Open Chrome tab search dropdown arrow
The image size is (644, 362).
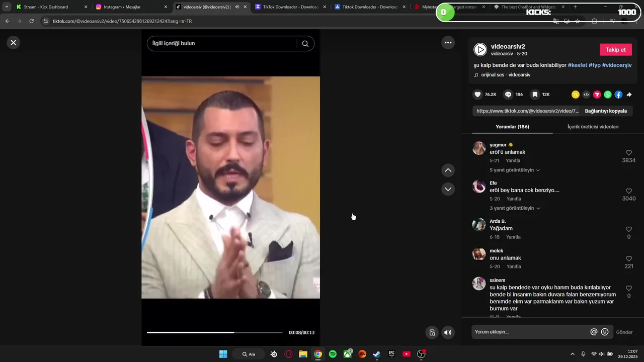(x=7, y=7)
